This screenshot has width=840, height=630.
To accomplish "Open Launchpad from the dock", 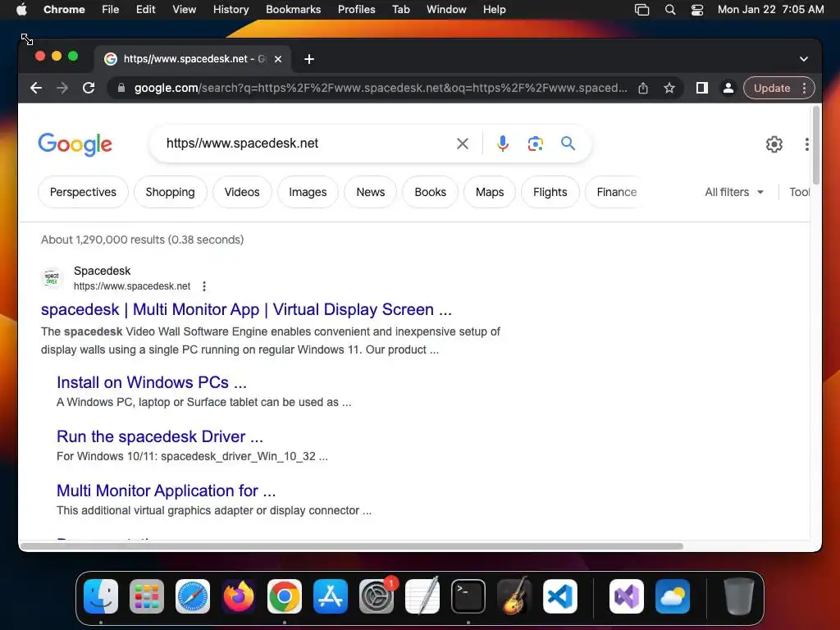I will [147, 596].
